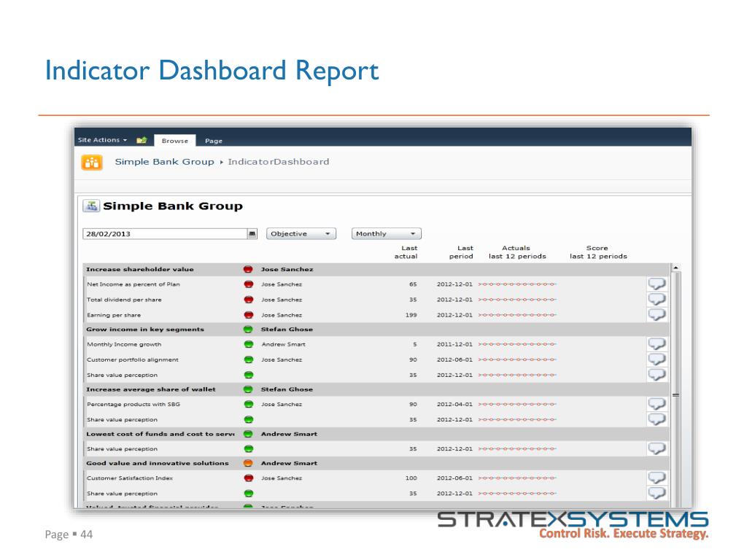Click comment bubble for Percentage products with SBG
This screenshot has height=560, width=747.
[x=657, y=404]
